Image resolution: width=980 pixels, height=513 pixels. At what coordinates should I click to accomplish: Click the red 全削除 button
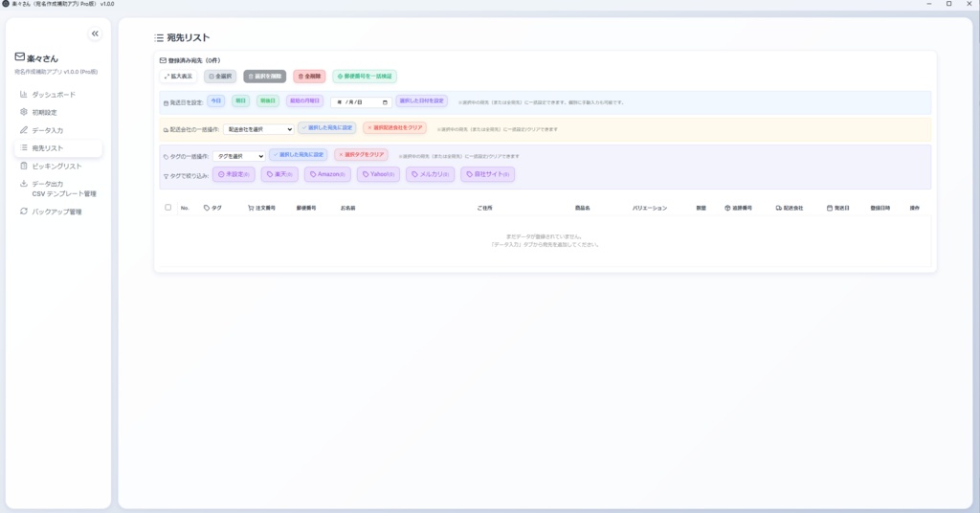point(309,77)
